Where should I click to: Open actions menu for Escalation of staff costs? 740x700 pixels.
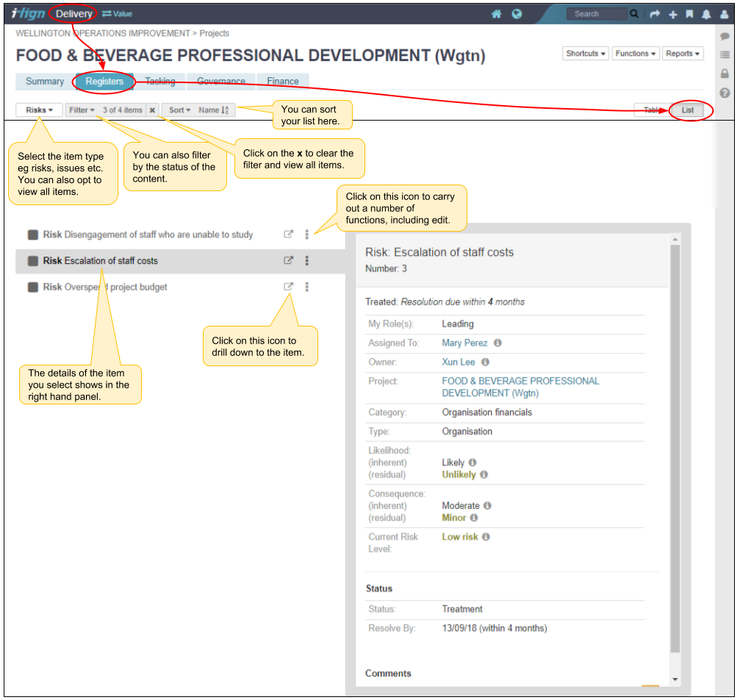coord(306,261)
